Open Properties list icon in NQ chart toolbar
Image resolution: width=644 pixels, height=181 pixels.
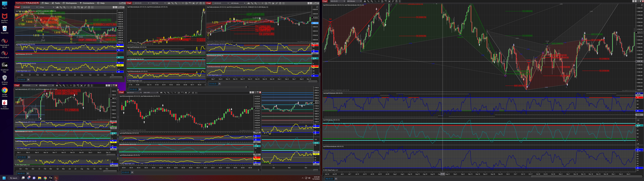coord(400,1)
